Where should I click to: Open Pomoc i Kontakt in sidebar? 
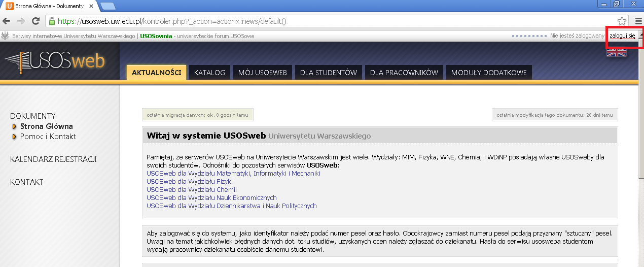[48, 137]
